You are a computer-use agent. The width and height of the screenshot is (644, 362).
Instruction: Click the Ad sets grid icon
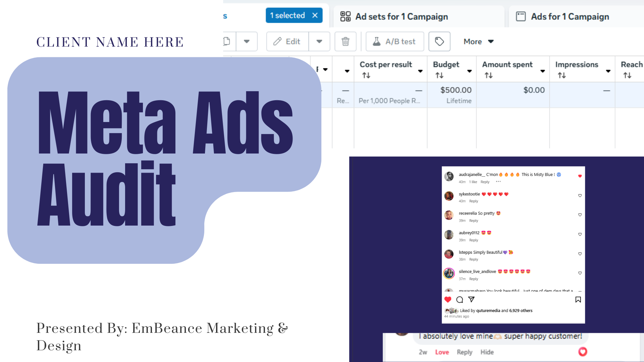pos(345,16)
